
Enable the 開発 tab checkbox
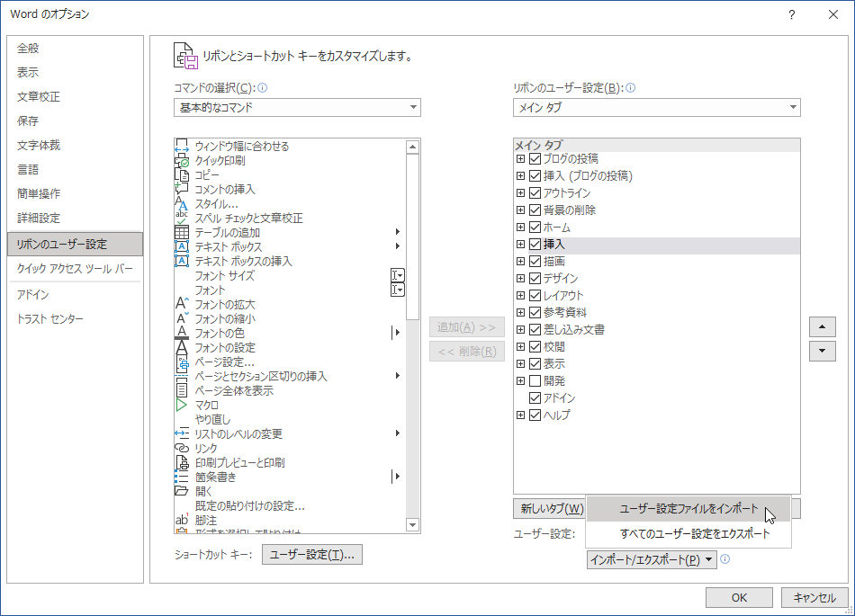(535, 380)
